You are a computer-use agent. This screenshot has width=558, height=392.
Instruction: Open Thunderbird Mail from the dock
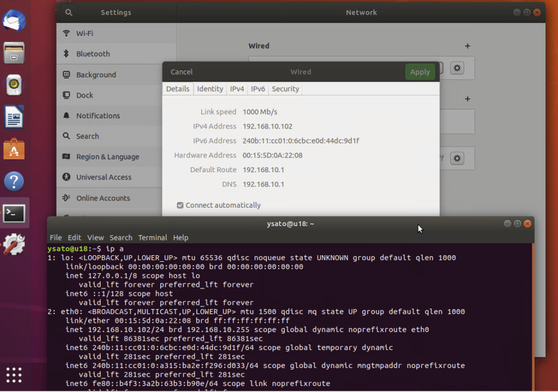tap(14, 22)
